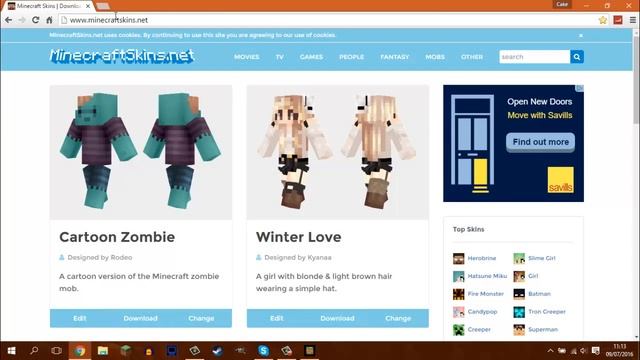Click into the site search field
The image size is (640, 360).
[534, 57]
